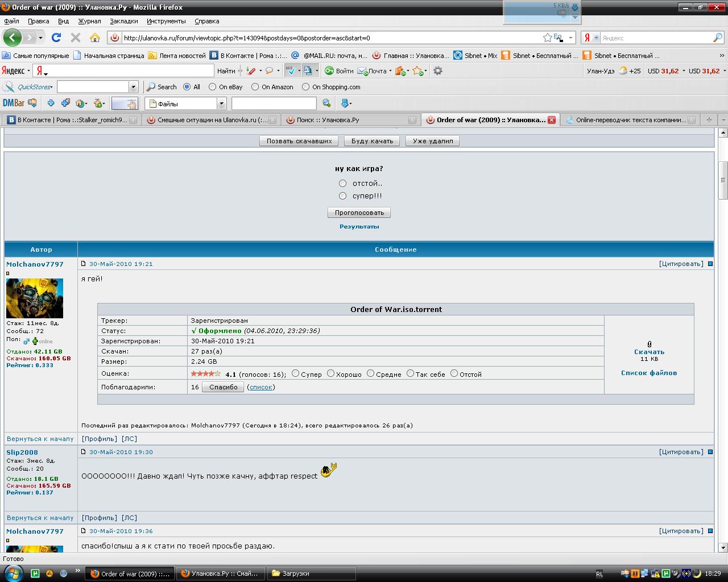Open Yandex bar settings gear
The image size is (728, 582).
click(x=437, y=71)
